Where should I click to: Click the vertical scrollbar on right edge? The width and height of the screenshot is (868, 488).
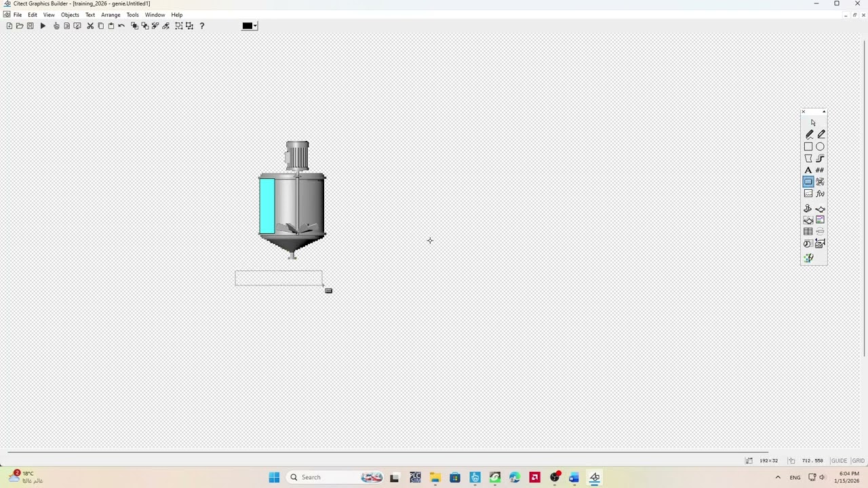pyautogui.click(x=865, y=197)
